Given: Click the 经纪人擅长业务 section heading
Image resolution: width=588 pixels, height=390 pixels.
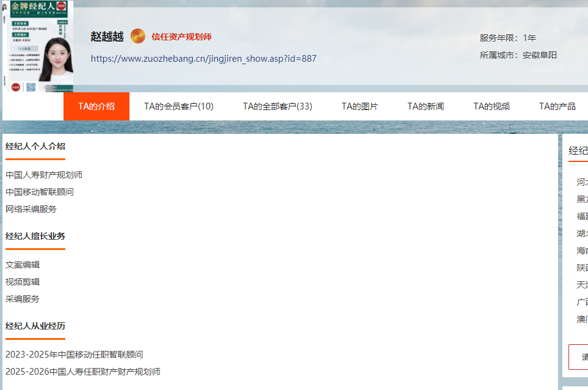Looking at the screenshot, I should point(35,236).
